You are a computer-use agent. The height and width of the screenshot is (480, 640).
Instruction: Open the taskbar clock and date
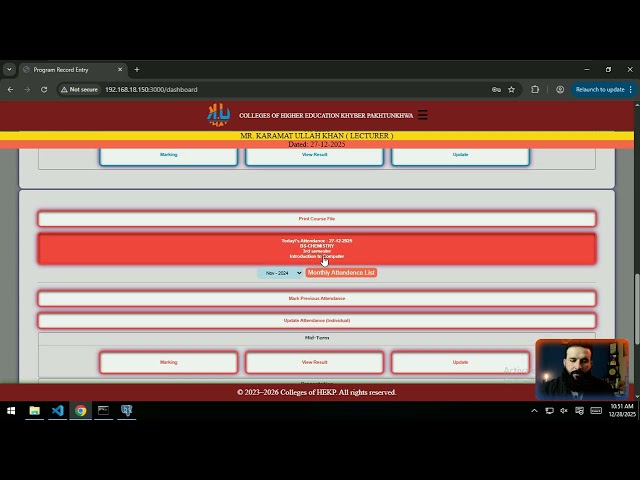(622, 411)
